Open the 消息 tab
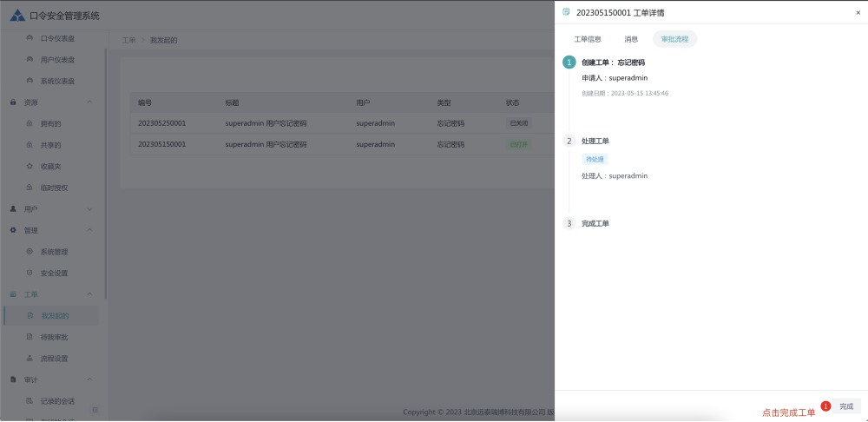 click(x=631, y=39)
